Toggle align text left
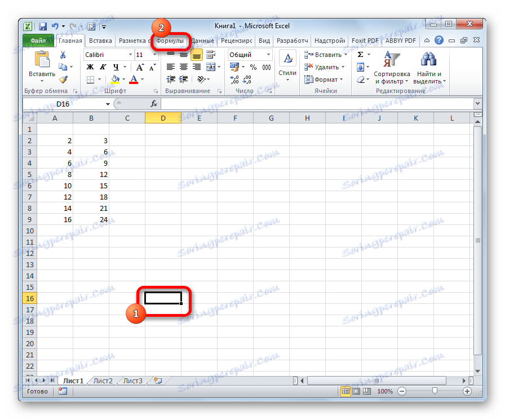This screenshot has width=505, height=420. click(171, 67)
